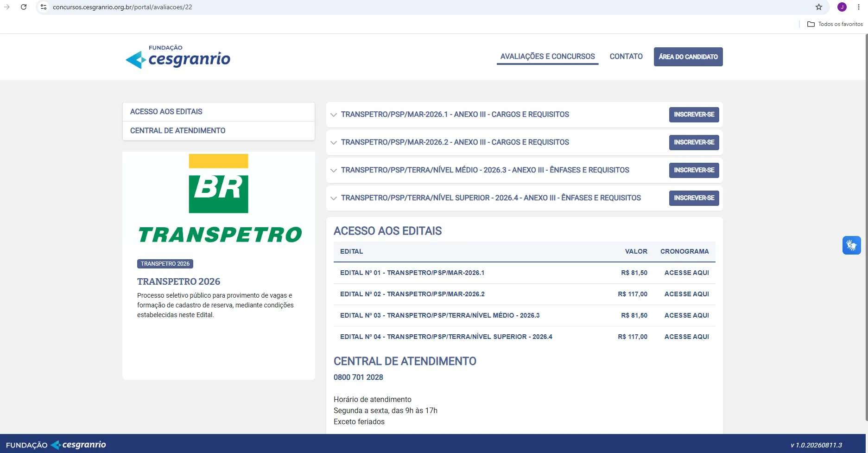Click Acesse Aqui for Edital Nº 04
Viewport: 868px width, 453px height.
click(687, 337)
